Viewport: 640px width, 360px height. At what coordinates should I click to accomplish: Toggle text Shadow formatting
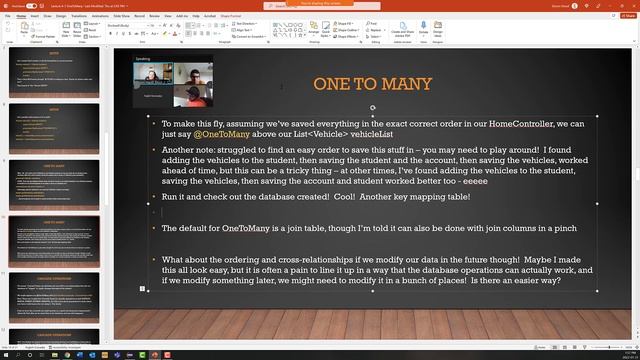tap(130, 33)
